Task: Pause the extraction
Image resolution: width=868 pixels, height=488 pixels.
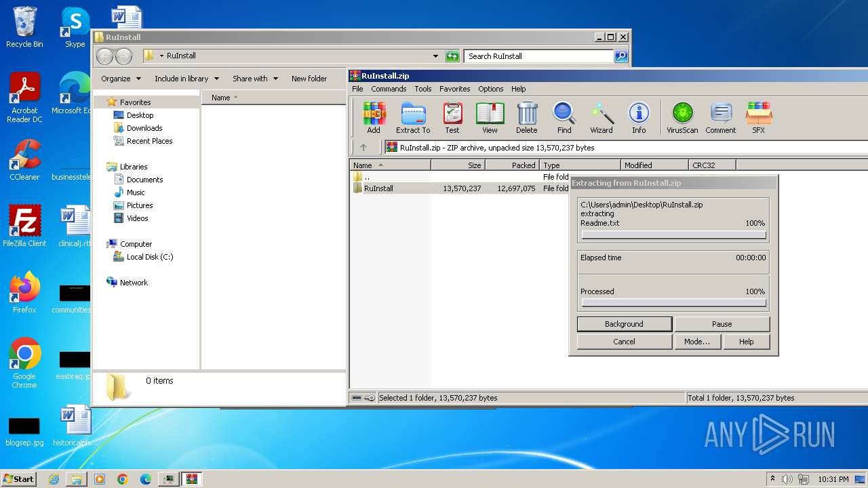Action: 722,324
